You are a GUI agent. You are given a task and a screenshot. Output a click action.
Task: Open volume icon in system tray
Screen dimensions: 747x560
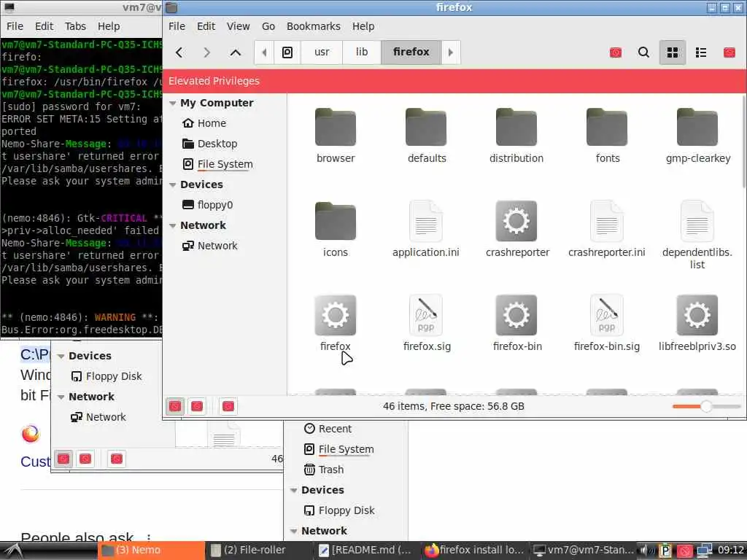pos(646,551)
